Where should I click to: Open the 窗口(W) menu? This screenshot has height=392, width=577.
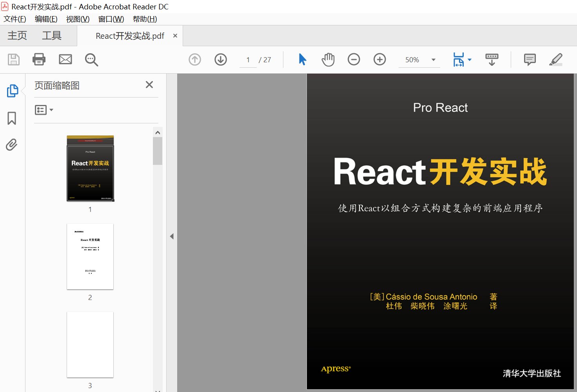tap(111, 19)
